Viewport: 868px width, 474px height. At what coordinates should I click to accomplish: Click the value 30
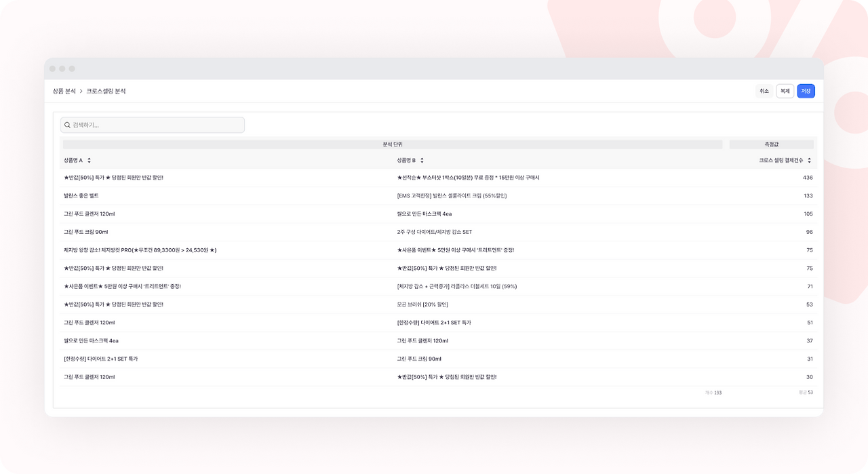tap(810, 377)
